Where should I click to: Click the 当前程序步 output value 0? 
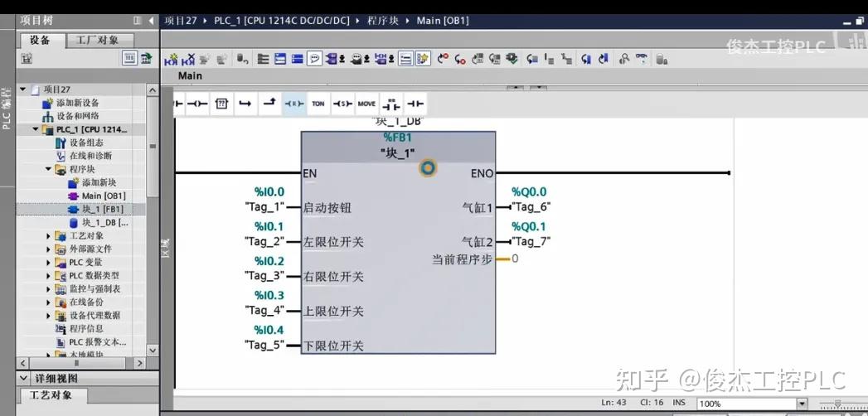coord(515,259)
